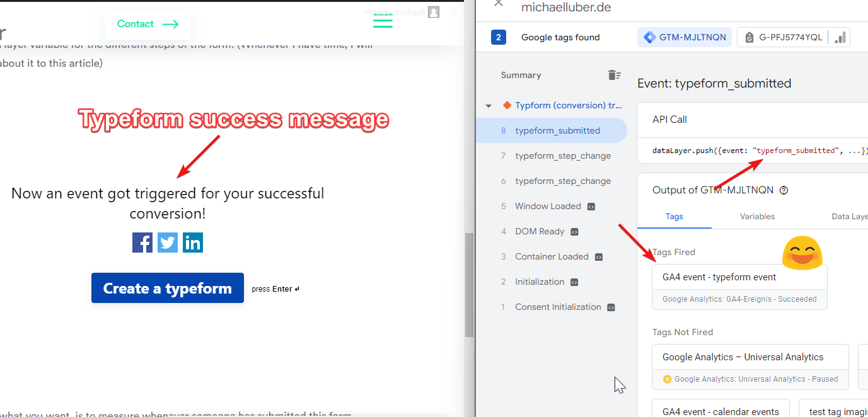
Task: Click the paused status icon on Universal Analytics tag
Action: tap(667, 379)
